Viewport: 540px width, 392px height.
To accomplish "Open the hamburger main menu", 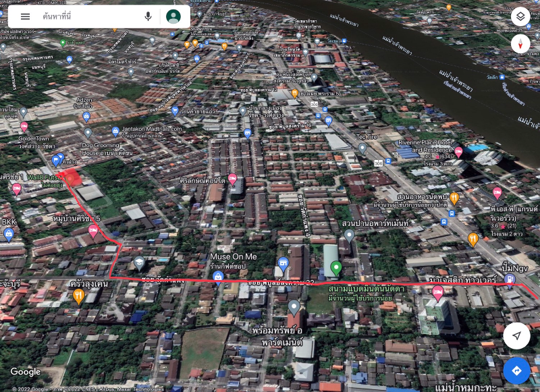I will [25, 16].
